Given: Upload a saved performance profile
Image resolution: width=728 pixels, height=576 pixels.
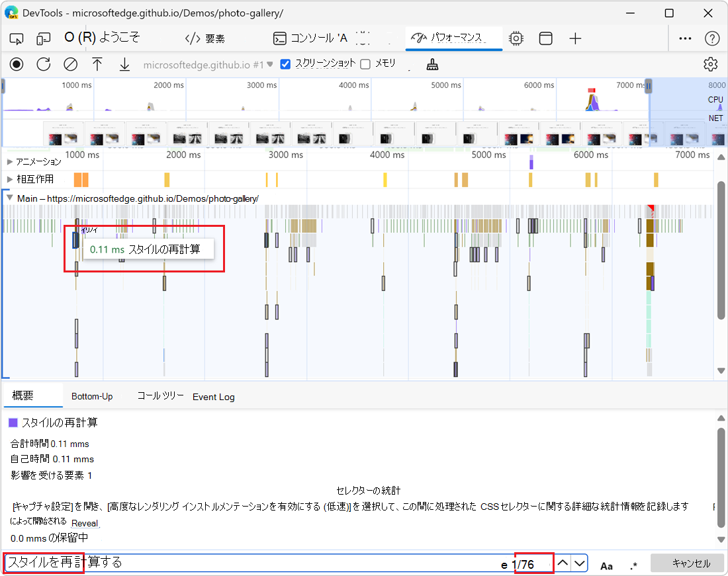Looking at the screenshot, I should point(97,64).
